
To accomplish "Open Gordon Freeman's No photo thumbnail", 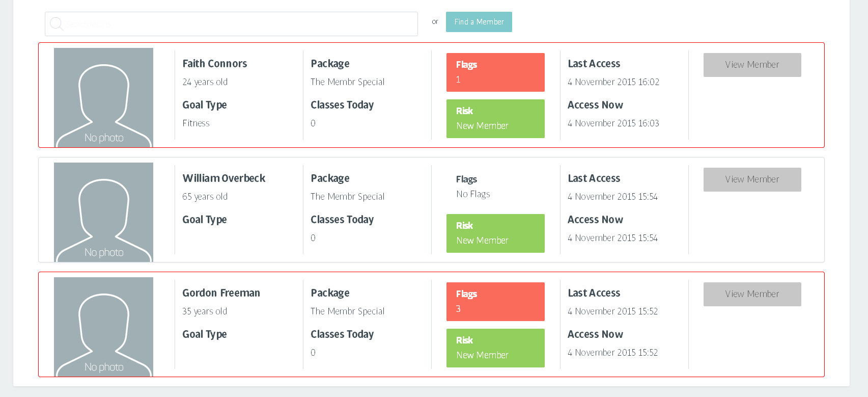I will (x=103, y=327).
